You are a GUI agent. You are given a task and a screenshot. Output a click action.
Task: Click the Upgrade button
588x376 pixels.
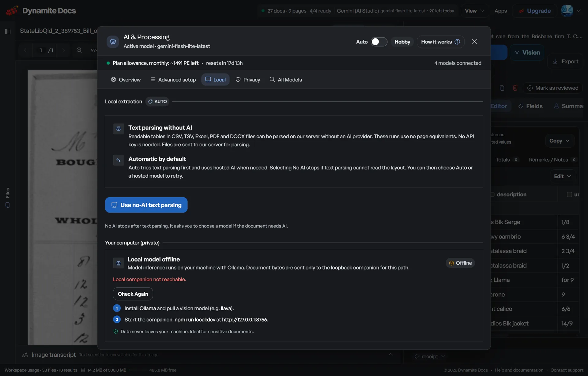[535, 11]
